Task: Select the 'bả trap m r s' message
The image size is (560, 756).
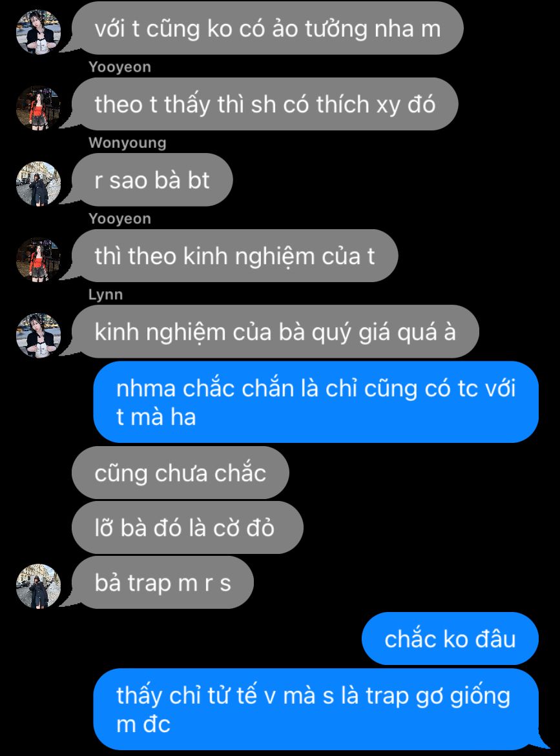Action: coord(163,582)
